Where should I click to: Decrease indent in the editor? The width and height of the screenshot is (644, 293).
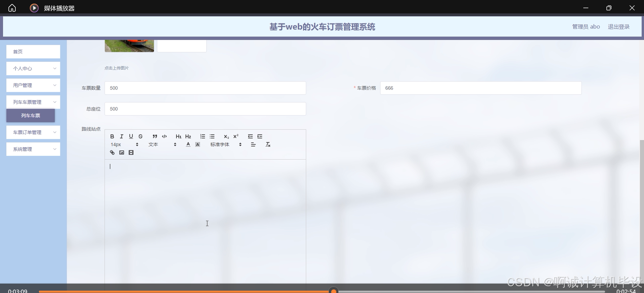click(x=250, y=136)
